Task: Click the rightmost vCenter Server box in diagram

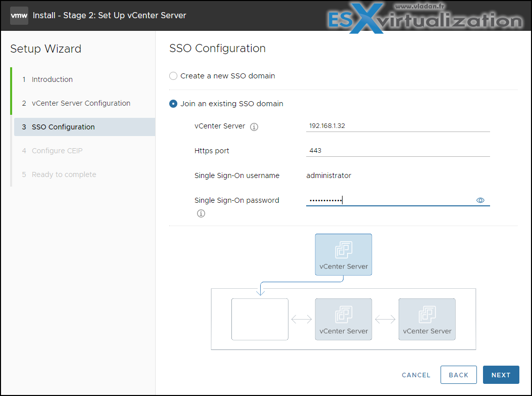Action: coord(427,319)
